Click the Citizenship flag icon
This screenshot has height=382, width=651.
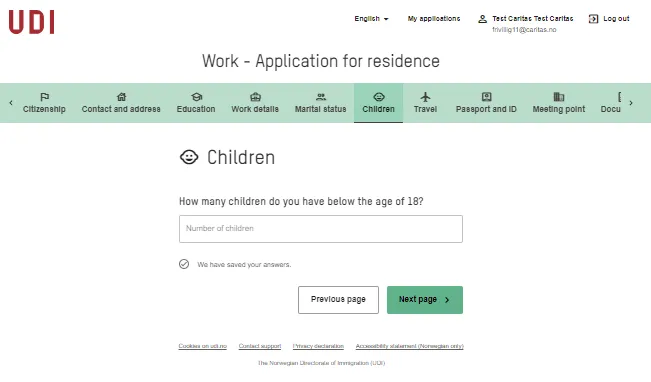(44, 97)
